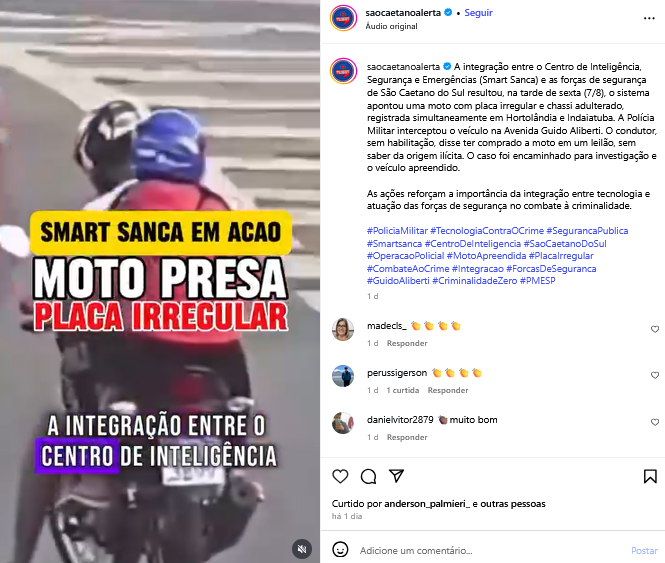
Task: Save post with the bookmark icon
Action: [650, 476]
